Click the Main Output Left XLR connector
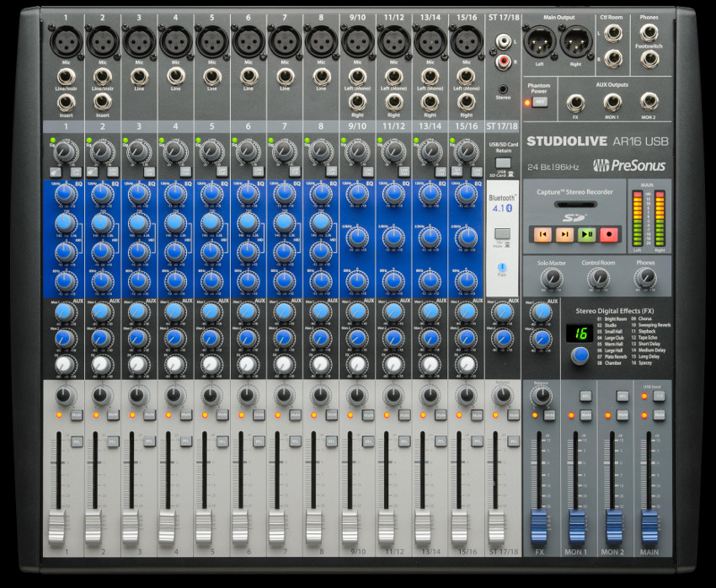Image resolution: width=716 pixels, height=588 pixels. 540,41
